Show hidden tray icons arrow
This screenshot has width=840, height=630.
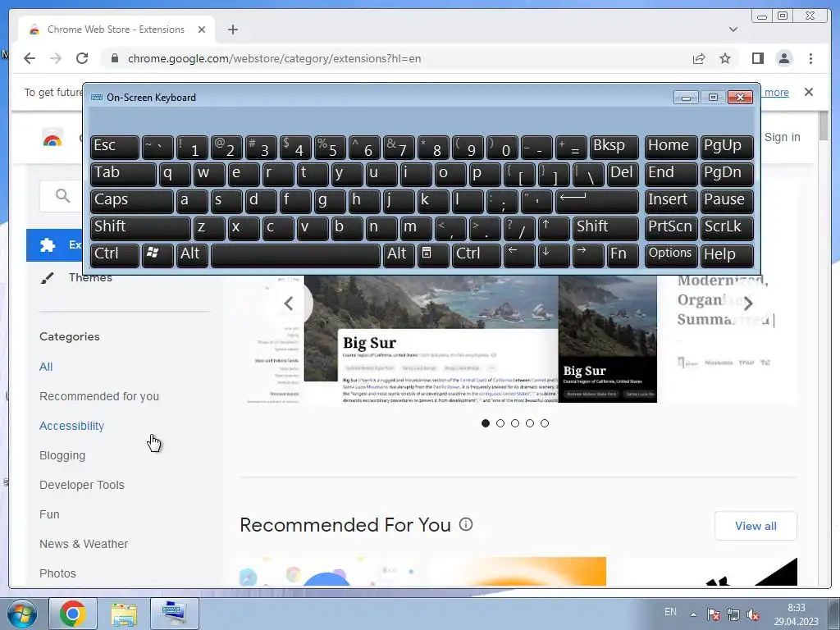click(x=693, y=615)
